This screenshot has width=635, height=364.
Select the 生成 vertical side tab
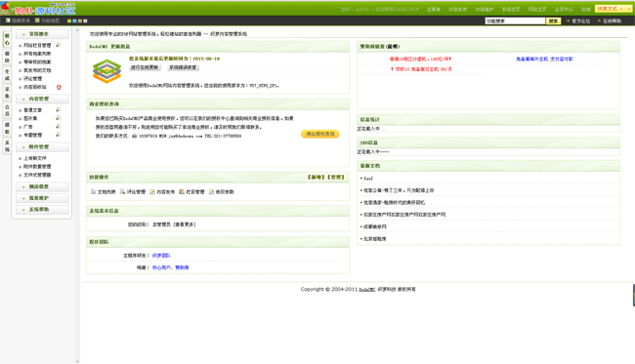click(x=7, y=75)
